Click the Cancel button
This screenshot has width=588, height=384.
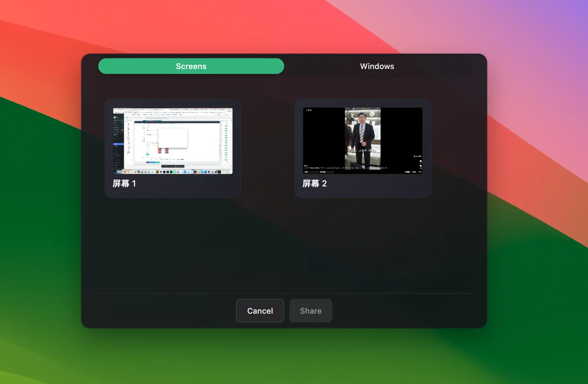[x=260, y=311]
